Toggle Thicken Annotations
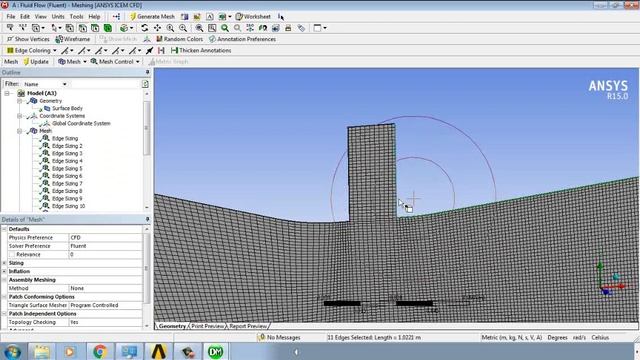Screen dimensions: 640x360 point(201,50)
